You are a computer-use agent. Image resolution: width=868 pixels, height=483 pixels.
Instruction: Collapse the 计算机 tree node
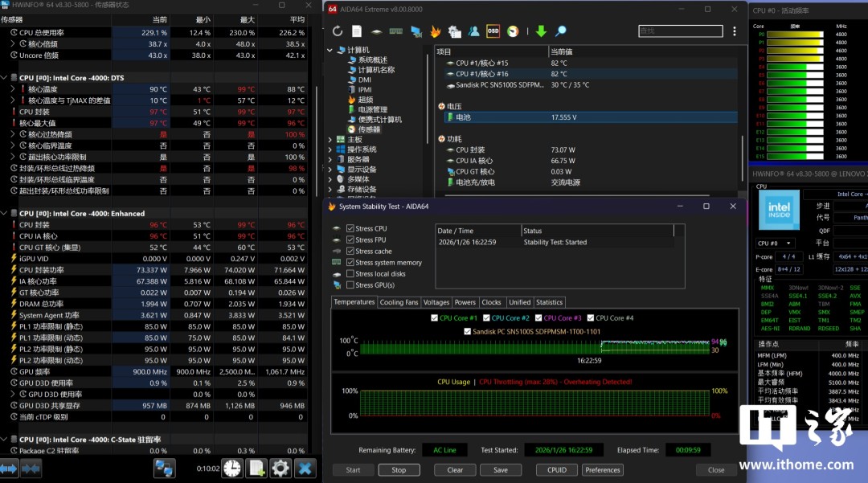(x=330, y=50)
